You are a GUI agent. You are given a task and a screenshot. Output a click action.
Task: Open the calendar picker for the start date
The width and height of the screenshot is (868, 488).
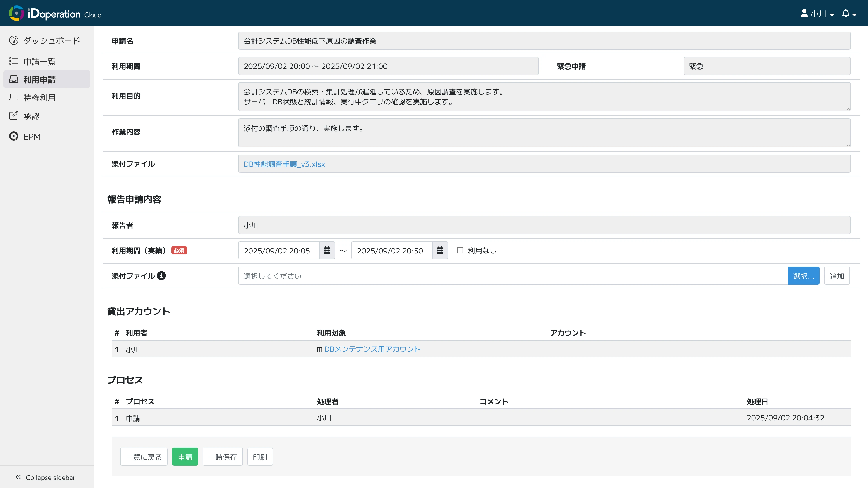point(326,250)
